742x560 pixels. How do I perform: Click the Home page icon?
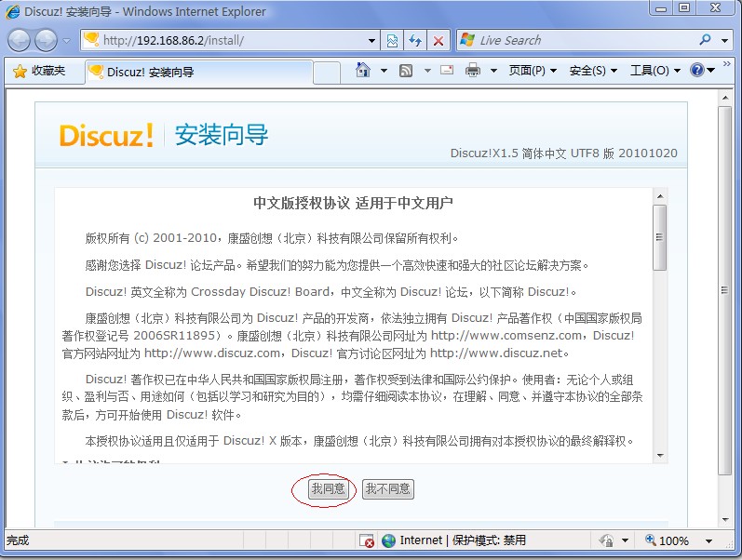[x=363, y=70]
